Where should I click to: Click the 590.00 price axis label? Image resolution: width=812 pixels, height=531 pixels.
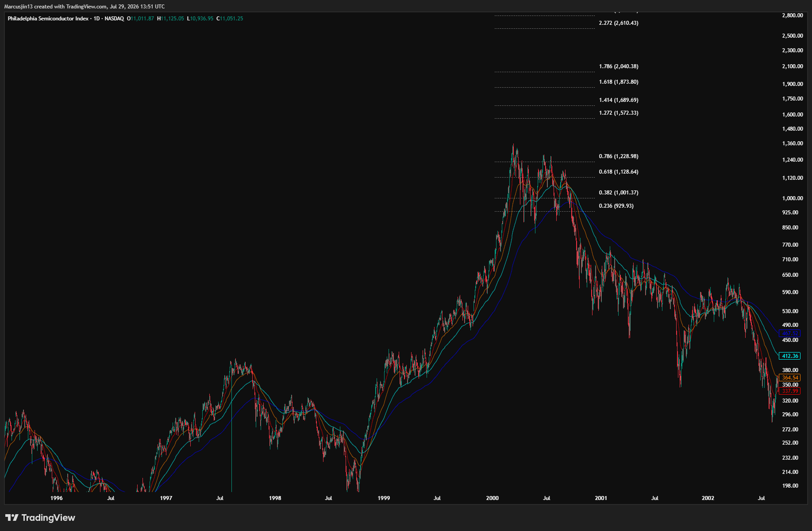pos(790,292)
